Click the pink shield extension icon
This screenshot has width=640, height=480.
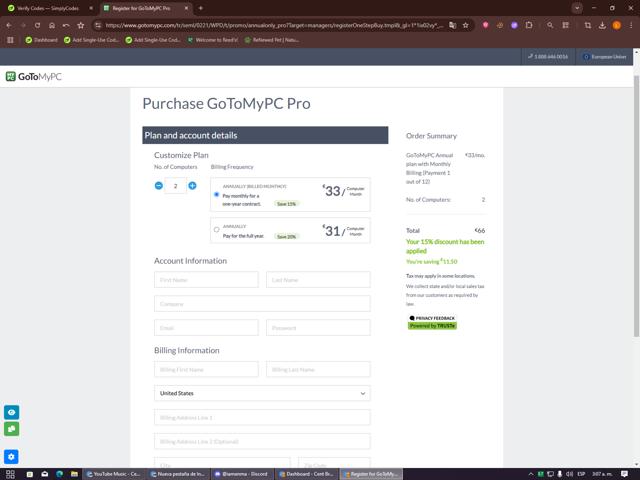tap(485, 25)
